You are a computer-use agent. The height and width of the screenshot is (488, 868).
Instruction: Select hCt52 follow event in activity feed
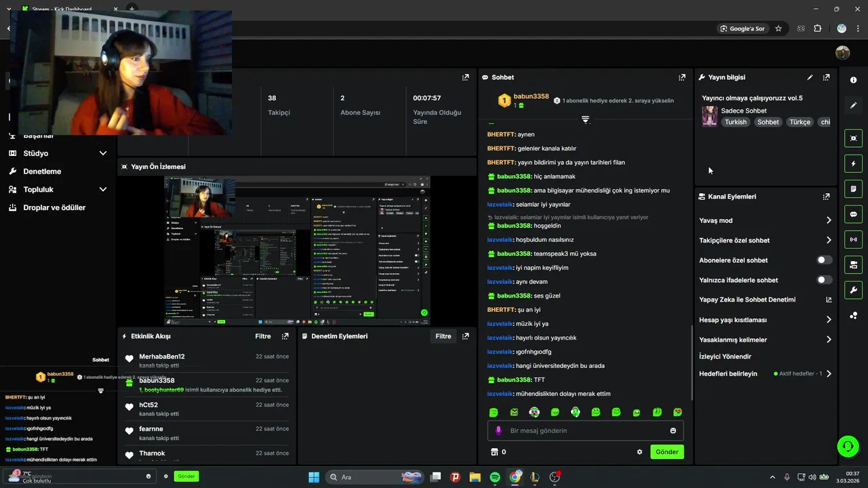[x=207, y=409]
